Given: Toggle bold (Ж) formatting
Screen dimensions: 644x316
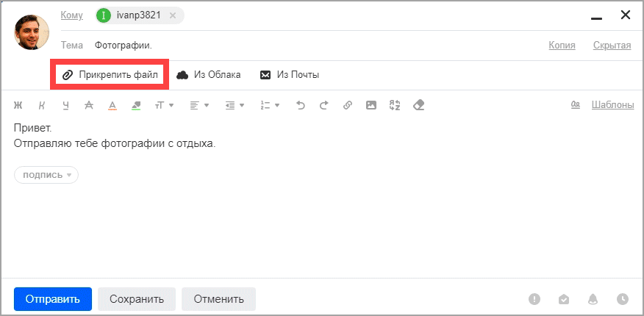Looking at the screenshot, I should click(18, 105).
